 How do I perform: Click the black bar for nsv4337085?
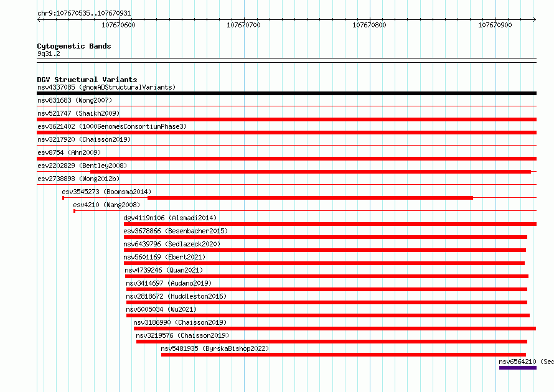point(286,93)
